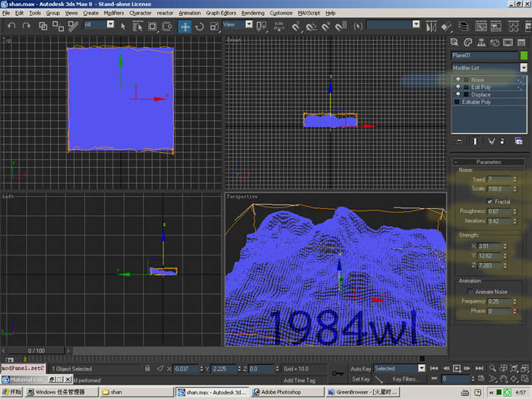The height and width of the screenshot is (399, 532).
Task: Select the Select and Move tool
Action: (185, 27)
